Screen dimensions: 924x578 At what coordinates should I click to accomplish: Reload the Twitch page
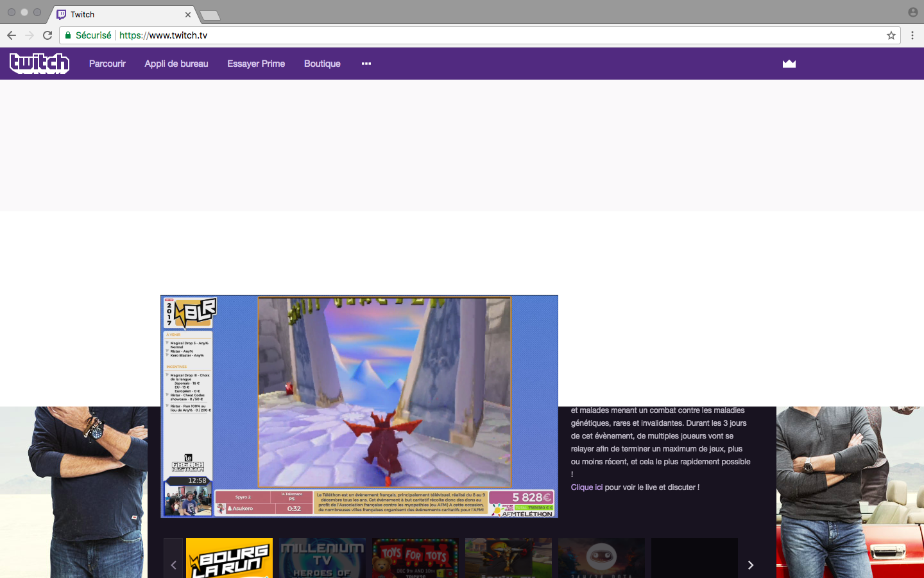click(x=47, y=35)
